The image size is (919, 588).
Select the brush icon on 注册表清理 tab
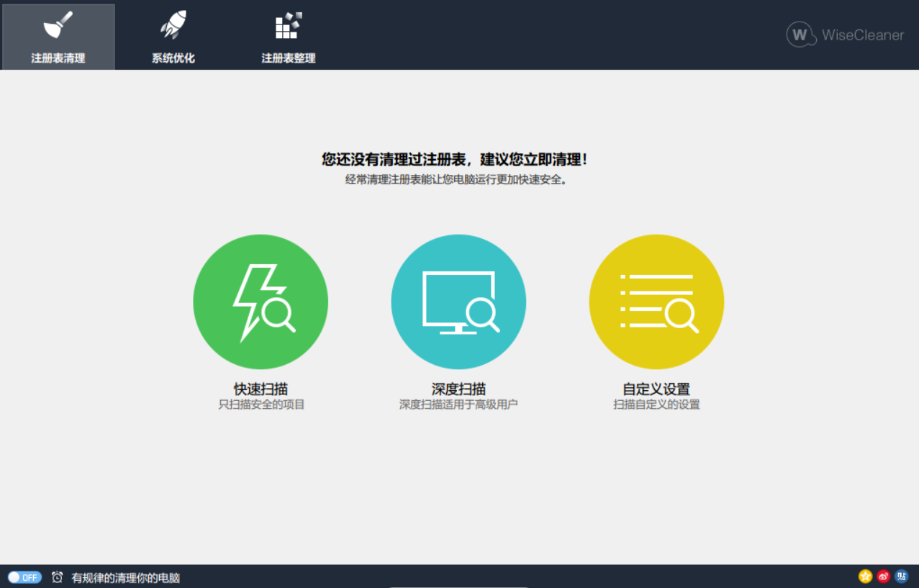tap(58, 25)
